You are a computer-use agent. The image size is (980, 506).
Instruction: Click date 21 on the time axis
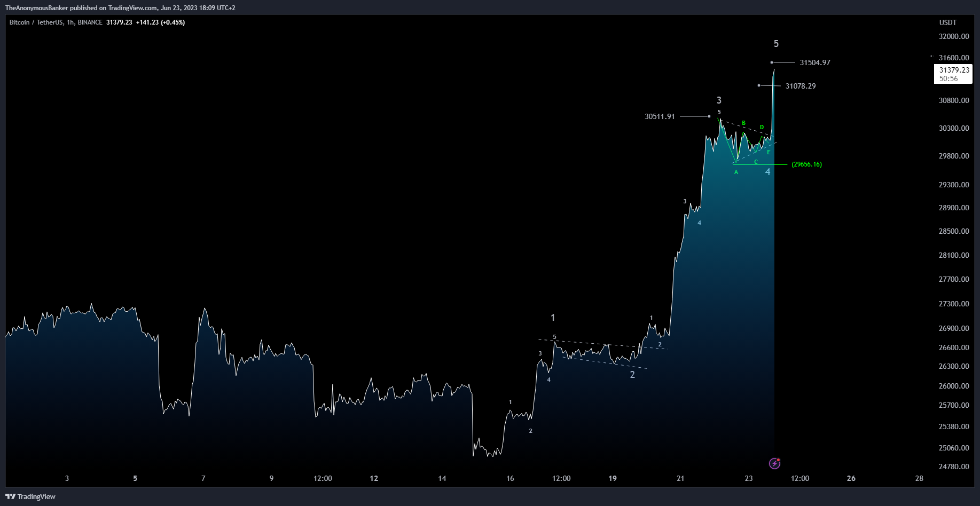pos(680,478)
